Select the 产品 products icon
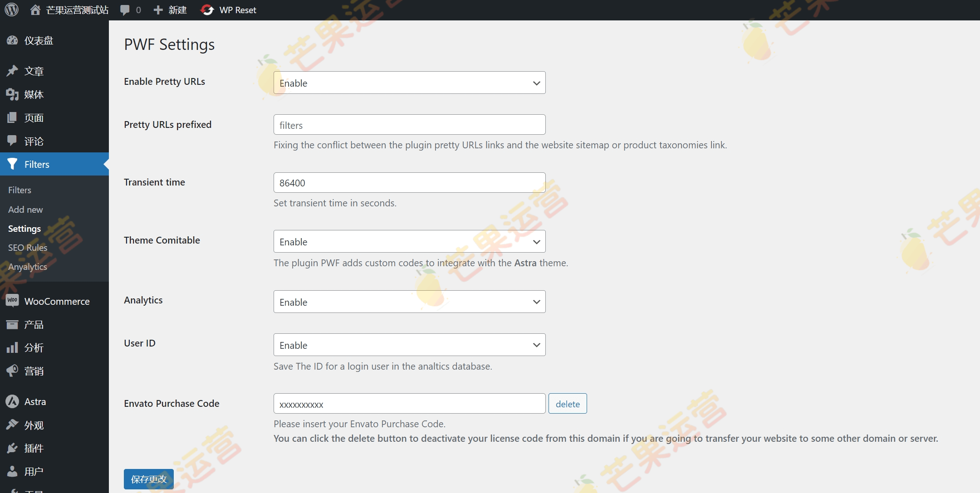The width and height of the screenshot is (980, 493). [x=13, y=324]
